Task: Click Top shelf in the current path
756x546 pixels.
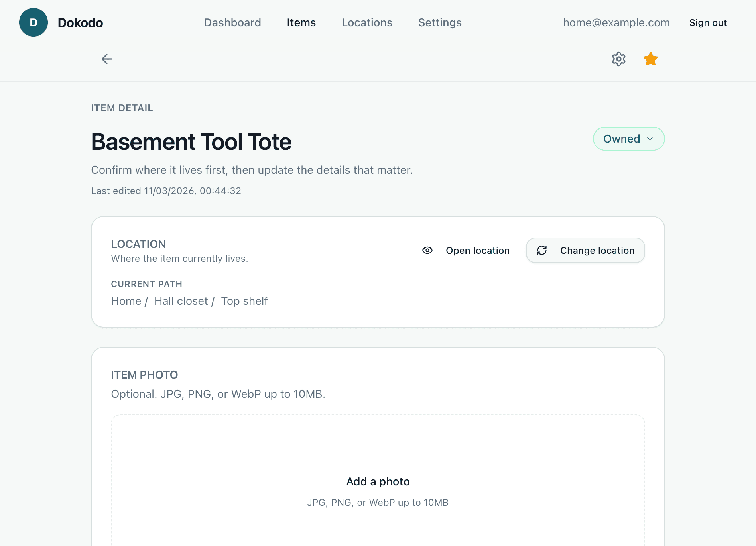Action: tap(244, 301)
